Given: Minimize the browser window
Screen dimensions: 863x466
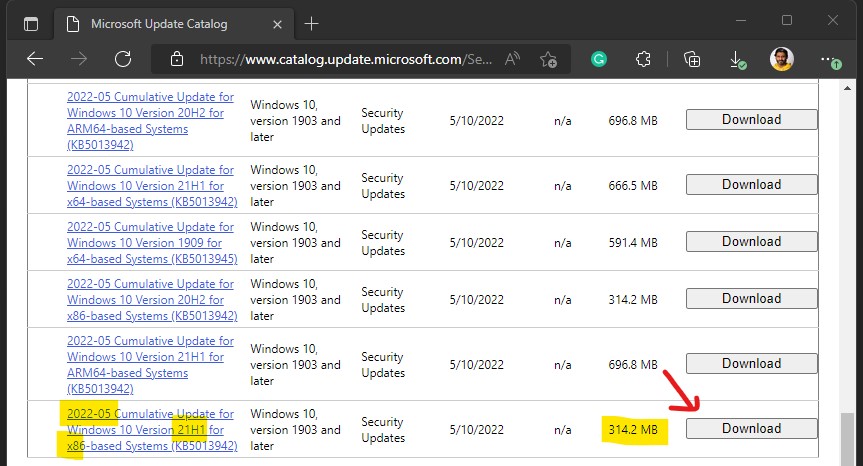Looking at the screenshot, I should pyautogui.click(x=741, y=21).
